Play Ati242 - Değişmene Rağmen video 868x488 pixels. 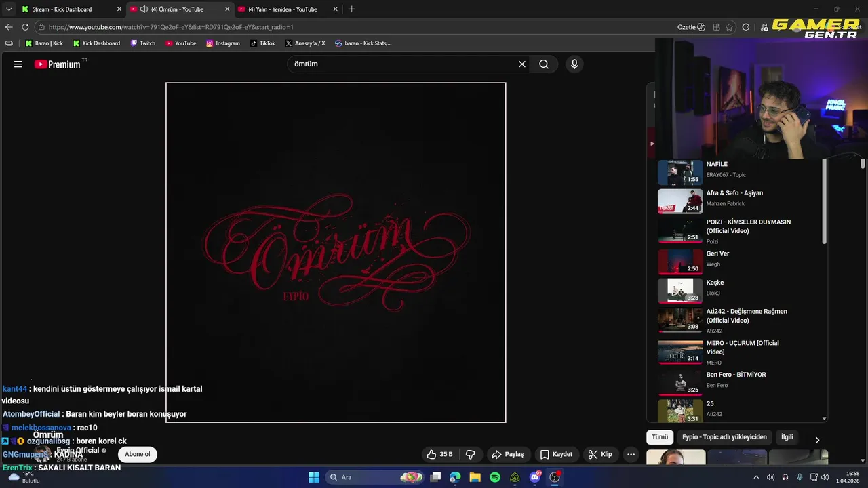(x=739, y=321)
